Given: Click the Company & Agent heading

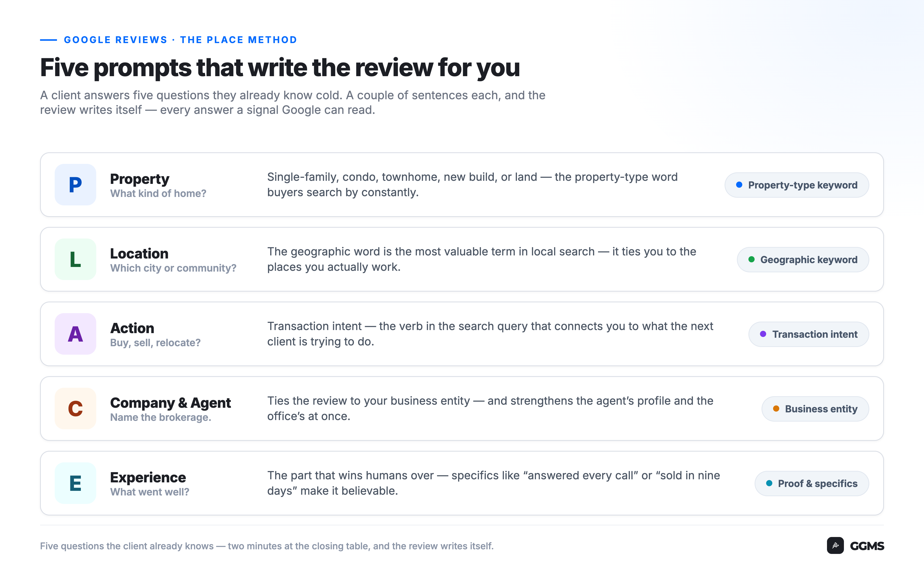Looking at the screenshot, I should 170,403.
